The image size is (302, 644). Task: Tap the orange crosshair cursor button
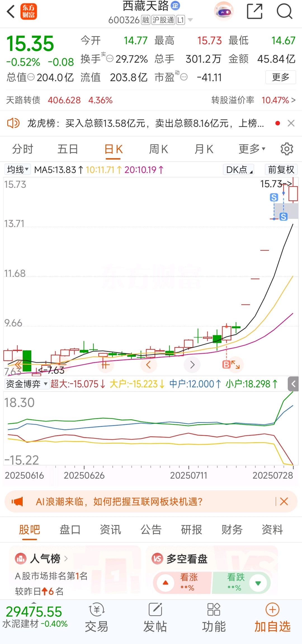click(105, 365)
